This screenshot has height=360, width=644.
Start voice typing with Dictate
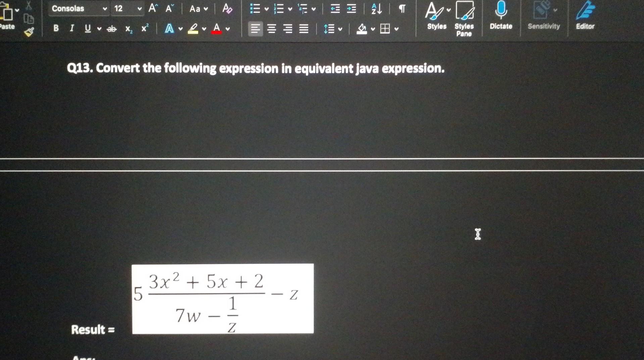(x=501, y=15)
